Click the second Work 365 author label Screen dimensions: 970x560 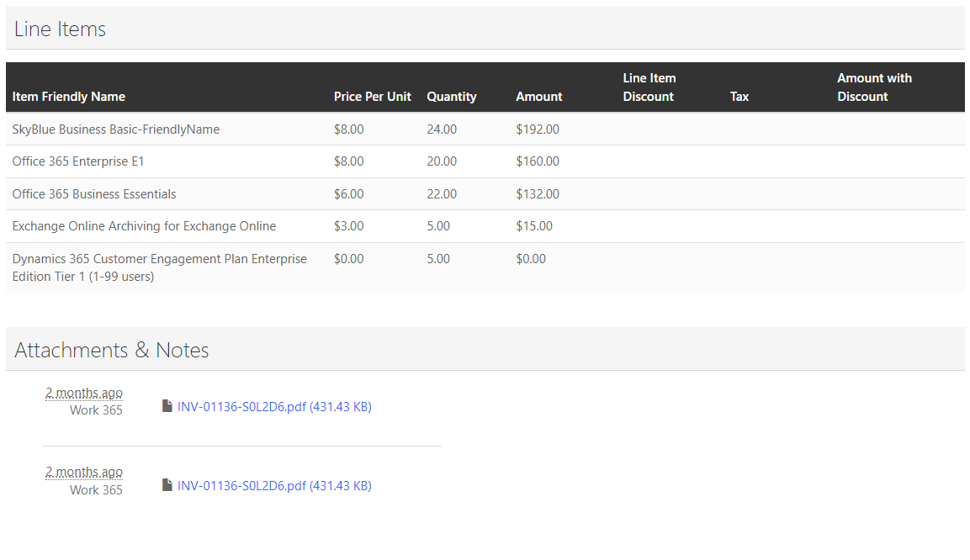tap(96, 490)
